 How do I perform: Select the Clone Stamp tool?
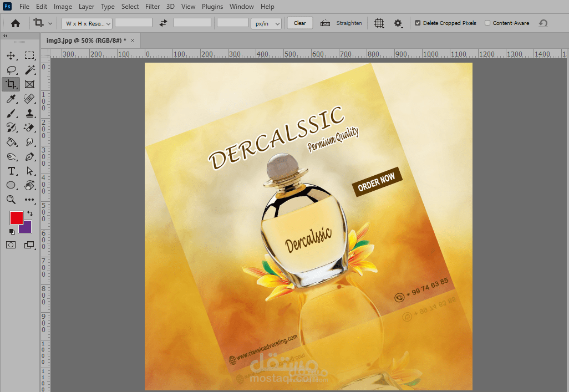(x=29, y=113)
